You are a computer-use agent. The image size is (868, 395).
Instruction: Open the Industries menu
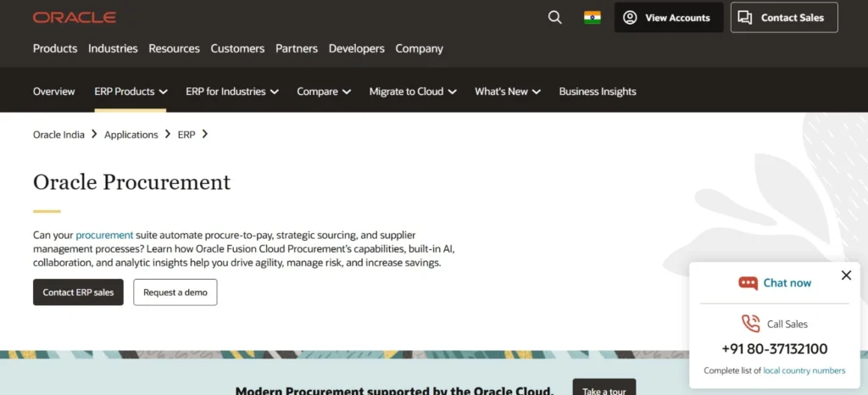[x=113, y=48]
